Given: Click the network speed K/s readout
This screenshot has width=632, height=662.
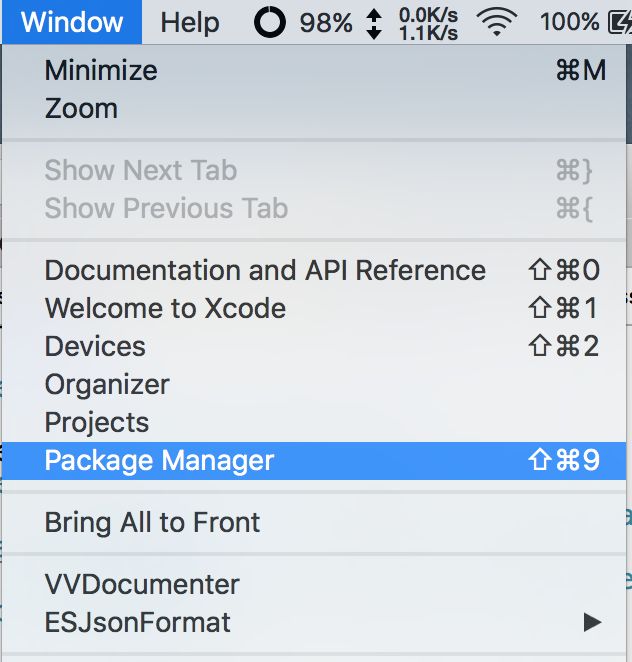Looking at the screenshot, I should pos(429,24).
